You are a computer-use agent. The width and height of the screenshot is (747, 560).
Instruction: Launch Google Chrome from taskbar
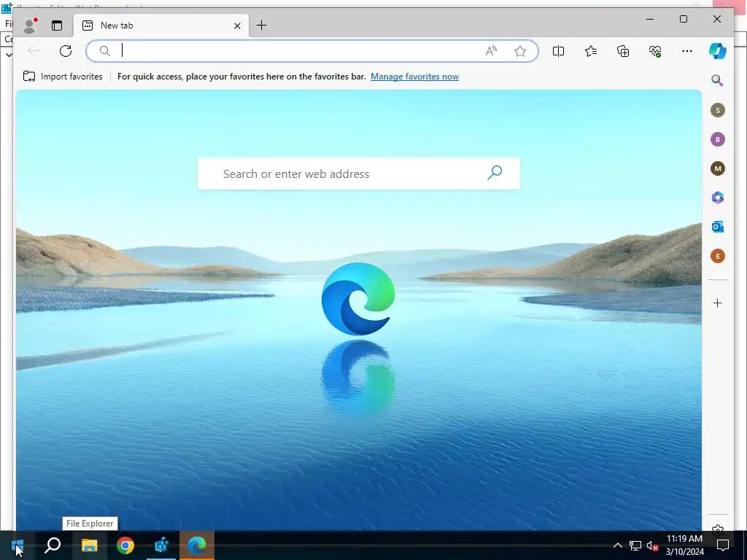tap(125, 545)
